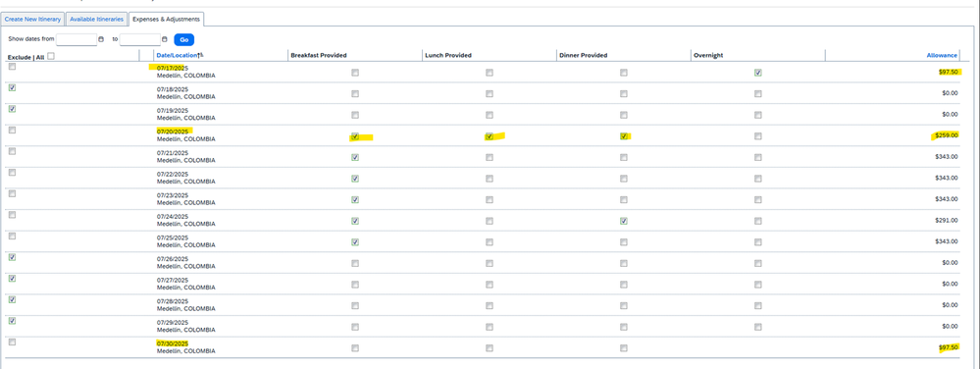Screen dimensions: 980x369
Task: Uncheck Breakfast Provided for 07/25/2025
Action: click(355, 242)
